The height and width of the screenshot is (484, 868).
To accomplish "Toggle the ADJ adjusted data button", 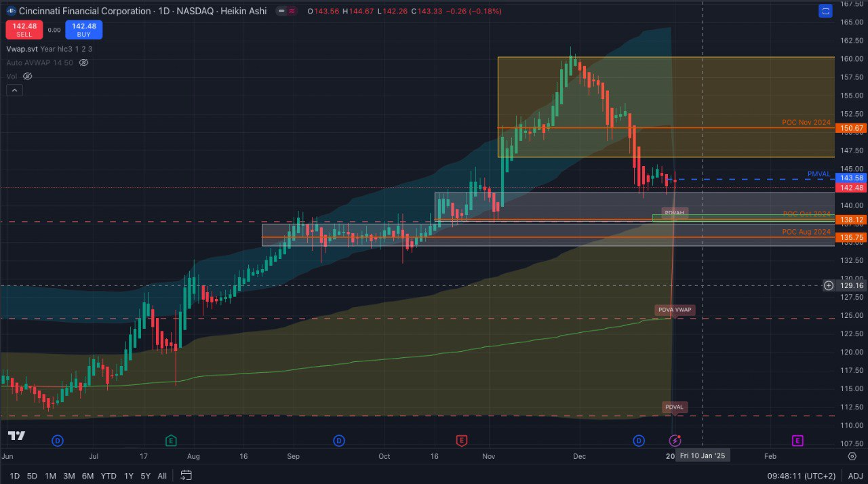I will click(x=855, y=476).
